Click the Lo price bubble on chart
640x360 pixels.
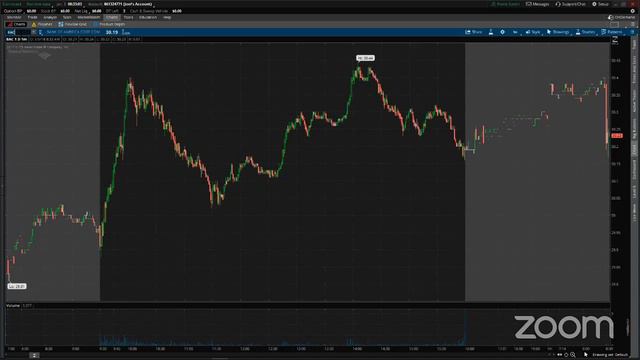click(x=17, y=286)
